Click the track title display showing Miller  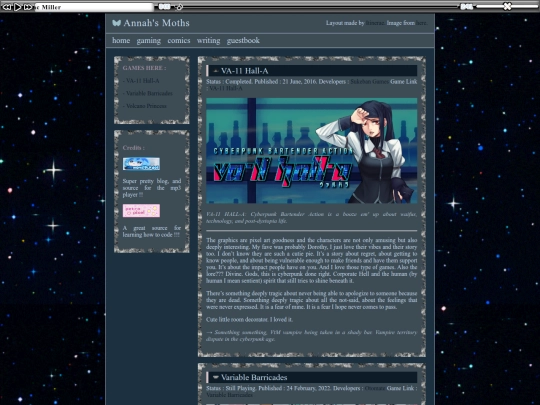click(94, 7)
